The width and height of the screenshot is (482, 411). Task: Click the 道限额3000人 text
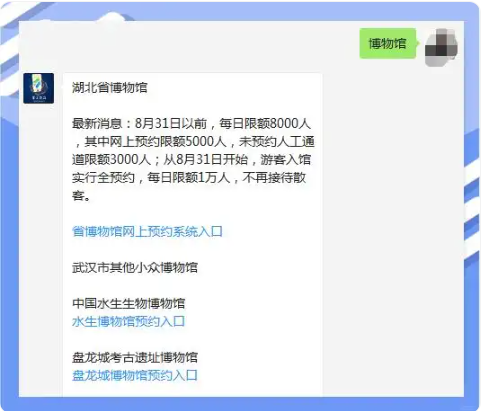[x=111, y=160]
